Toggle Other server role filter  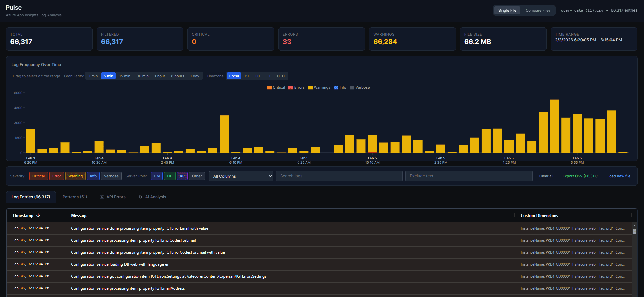[x=197, y=176]
